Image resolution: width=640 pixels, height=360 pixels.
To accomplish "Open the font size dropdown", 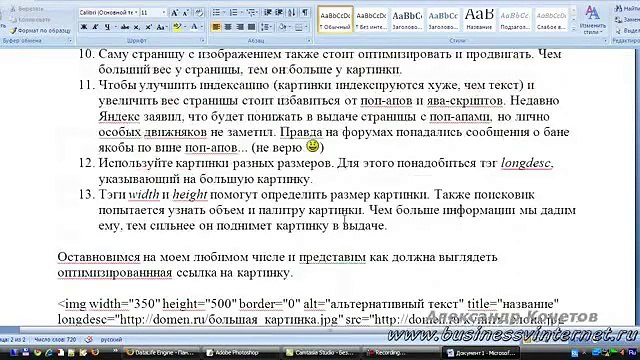I will pos(164,13).
